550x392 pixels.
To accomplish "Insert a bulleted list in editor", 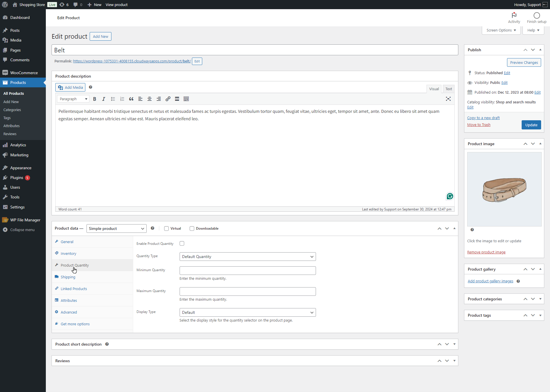I will pyautogui.click(x=113, y=99).
